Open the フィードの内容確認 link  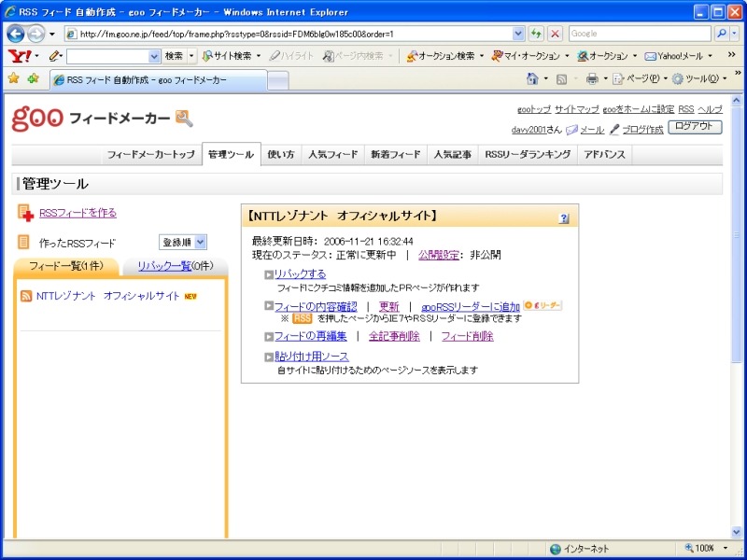[x=316, y=307]
